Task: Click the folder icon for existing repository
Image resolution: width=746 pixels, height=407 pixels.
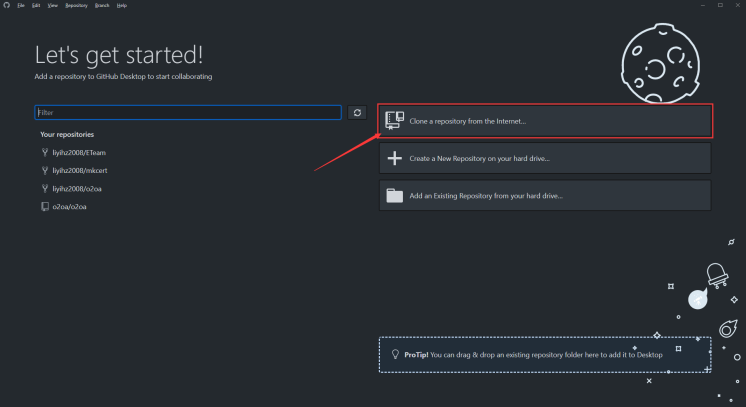Action: pos(394,196)
